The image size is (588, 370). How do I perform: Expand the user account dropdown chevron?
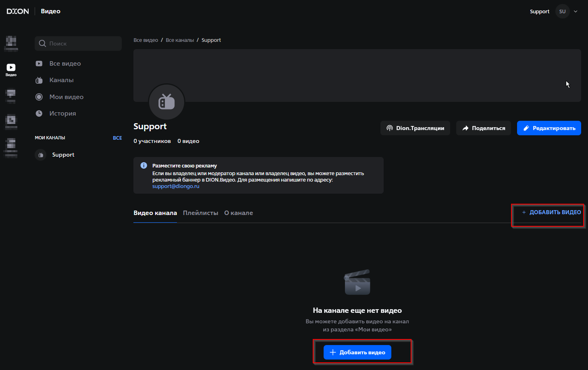tap(576, 11)
